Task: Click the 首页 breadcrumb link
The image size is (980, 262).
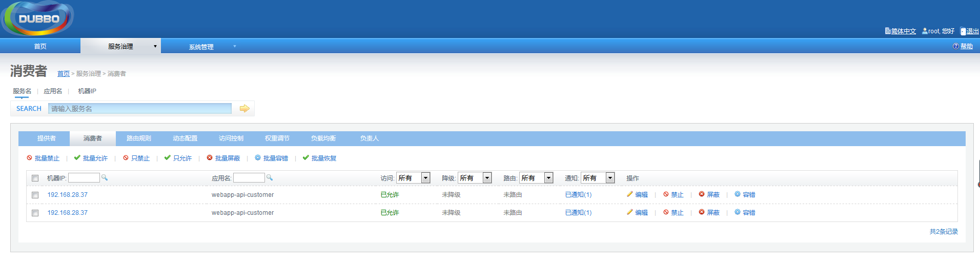Action: (64, 74)
